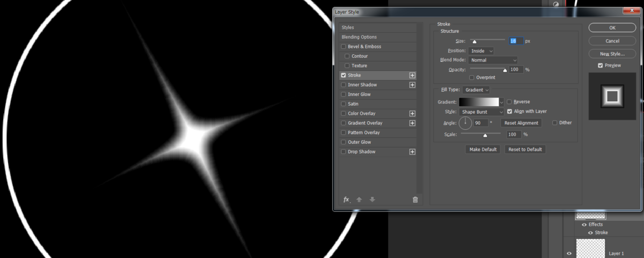Enable the Pattern Overlay checkbox
Image resolution: width=644 pixels, height=258 pixels.
343,132
